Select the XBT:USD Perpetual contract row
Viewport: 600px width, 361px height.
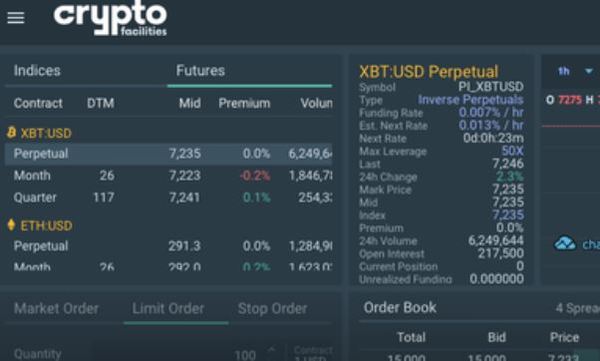(168, 154)
